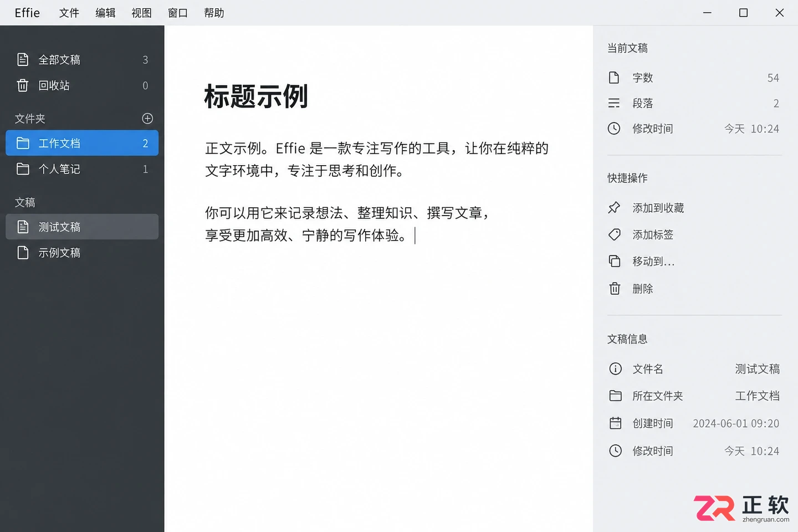
Task: Click the copy icon for 移动到…
Action: pos(614,261)
